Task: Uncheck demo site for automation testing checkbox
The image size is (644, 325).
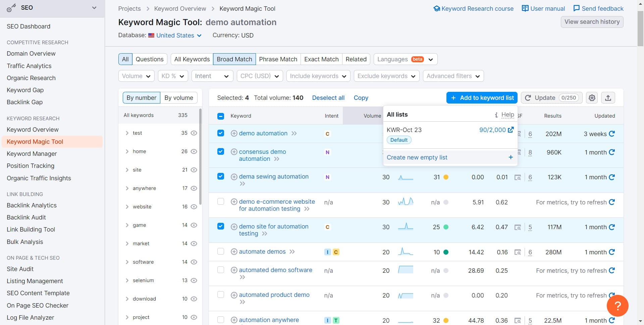Action: pos(220,226)
